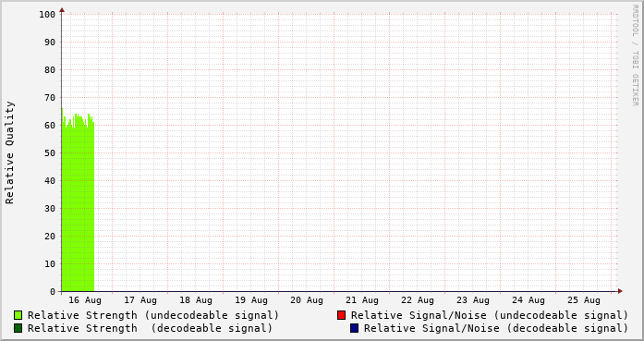Click the Relative Quality axis title

coord(10,152)
